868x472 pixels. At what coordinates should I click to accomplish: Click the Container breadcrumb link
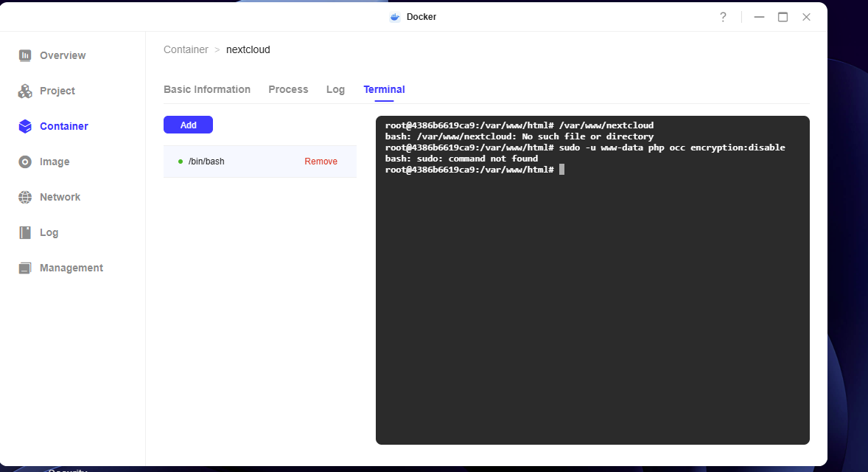pos(186,50)
